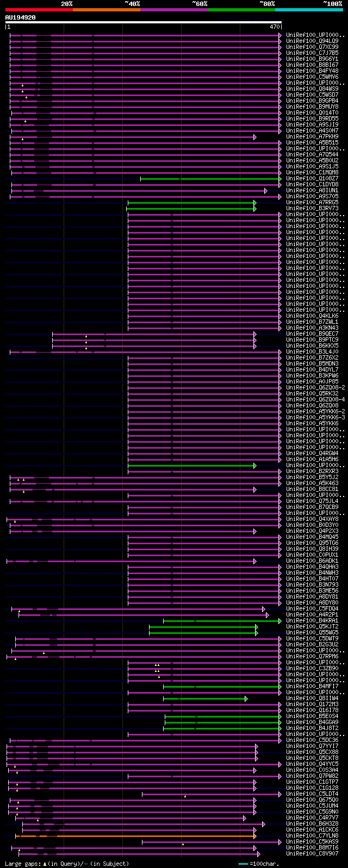Open hit UniRef100_A5YKK6-3
Viewport: 348px width, 868px height.
(x=315, y=417)
